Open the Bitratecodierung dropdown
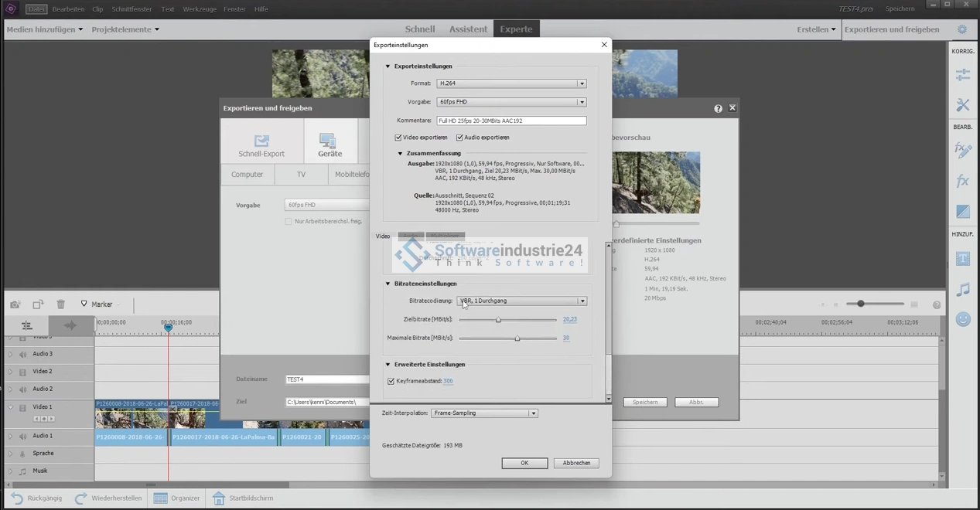 pos(522,301)
